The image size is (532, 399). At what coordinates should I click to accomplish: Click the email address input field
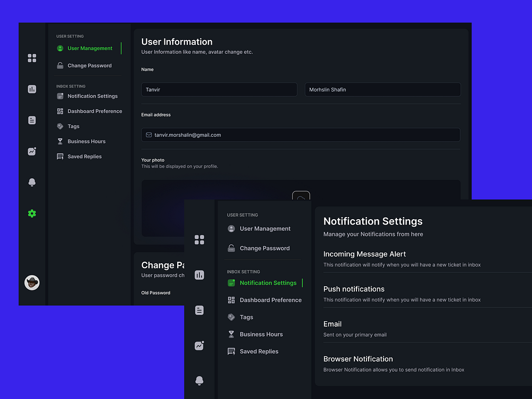[x=301, y=135]
